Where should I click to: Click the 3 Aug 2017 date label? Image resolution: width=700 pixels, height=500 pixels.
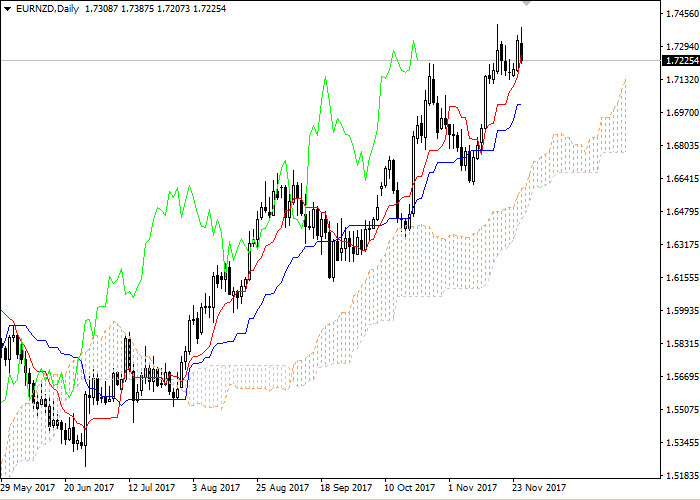click(216, 487)
